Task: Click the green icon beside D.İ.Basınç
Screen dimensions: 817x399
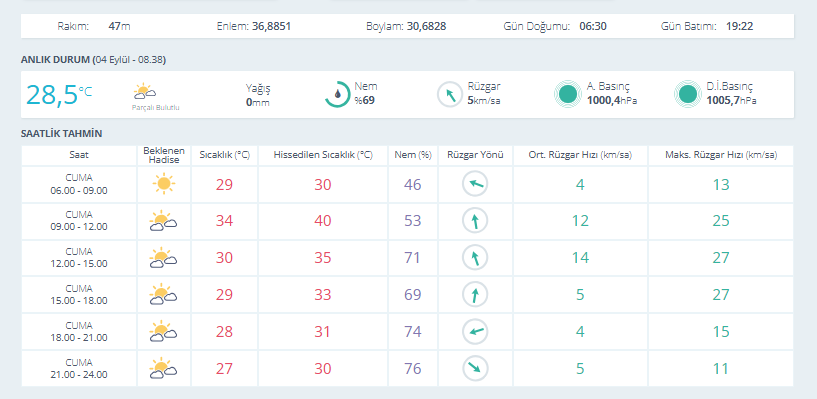Action: pyautogui.click(x=688, y=94)
